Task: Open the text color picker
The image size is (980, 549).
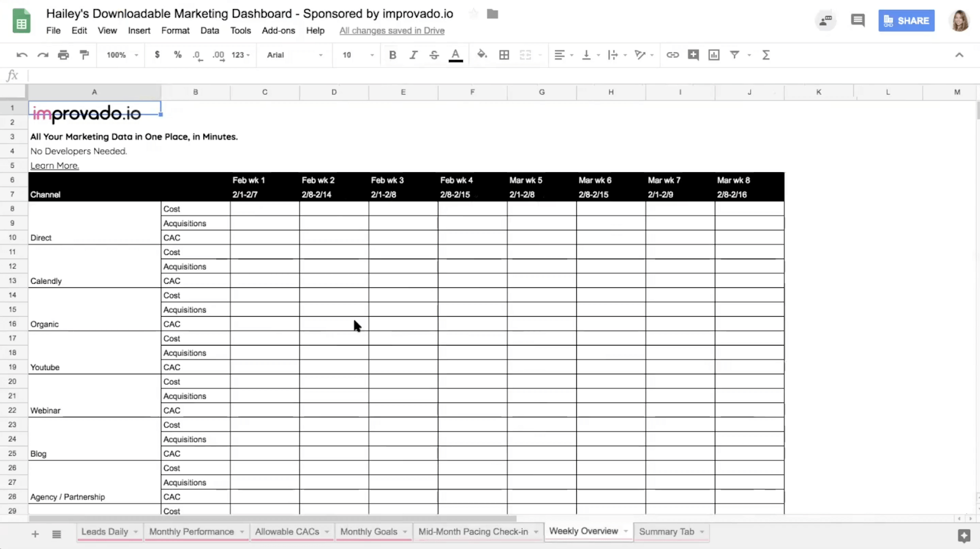Action: [456, 55]
